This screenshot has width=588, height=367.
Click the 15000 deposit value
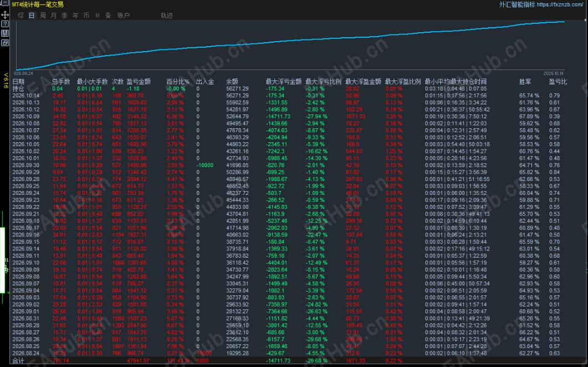point(204,353)
